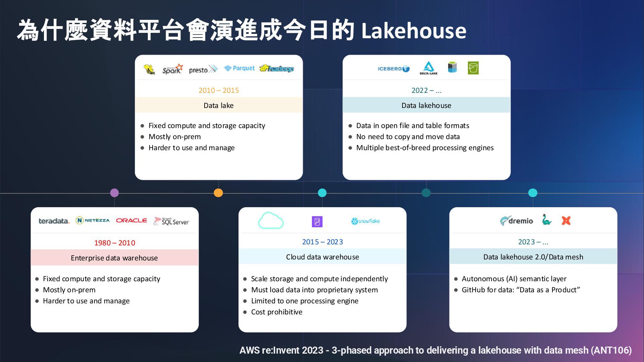Select the cyan data mesh timeline marker
Viewport: 644px width, 362px height.
coord(533,193)
